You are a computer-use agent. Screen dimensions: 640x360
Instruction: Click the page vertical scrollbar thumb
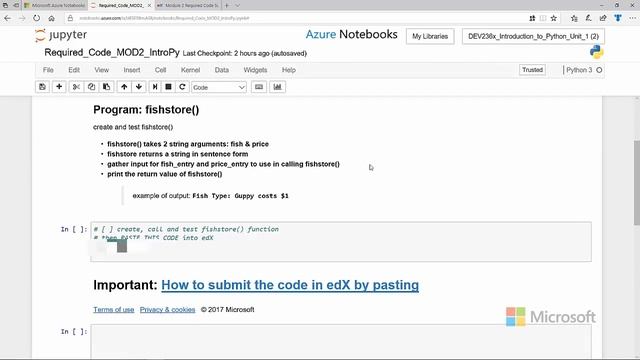[x=637, y=182]
